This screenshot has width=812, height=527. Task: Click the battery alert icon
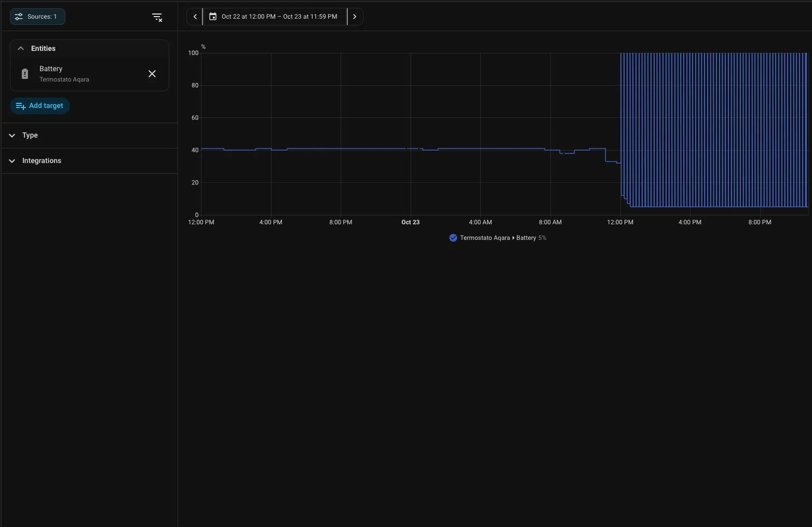coord(25,74)
